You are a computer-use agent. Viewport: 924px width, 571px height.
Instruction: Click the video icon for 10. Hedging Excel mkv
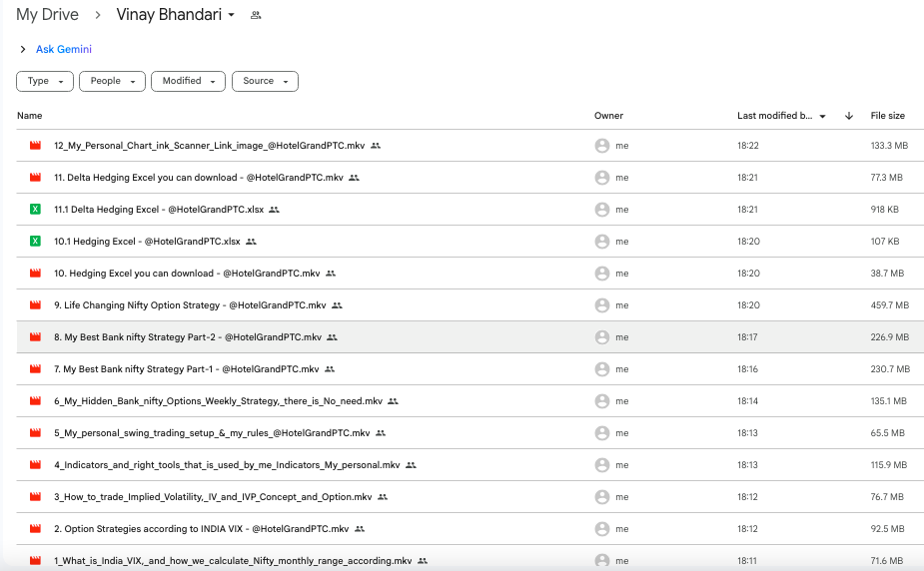click(x=35, y=274)
